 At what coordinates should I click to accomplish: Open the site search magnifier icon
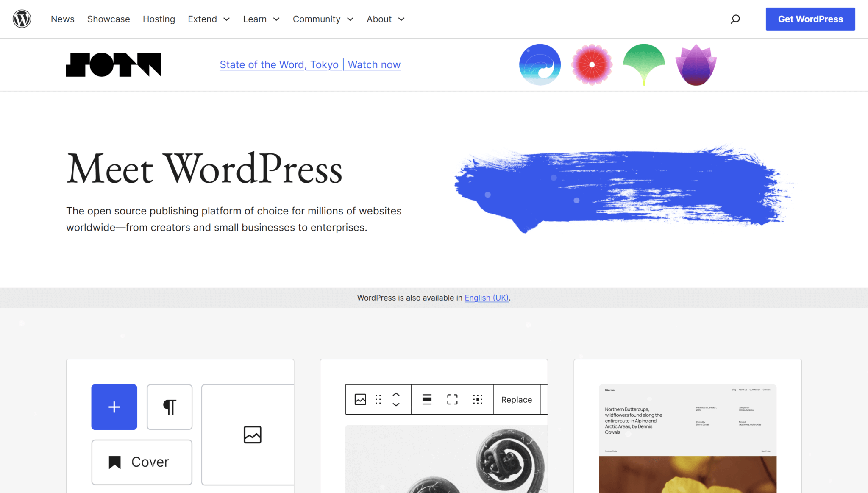735,19
